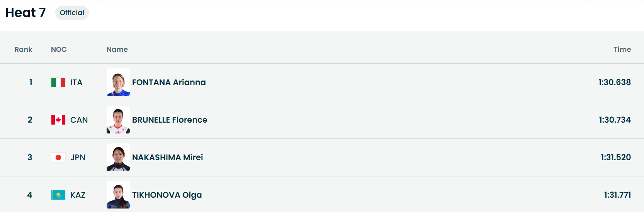Open FONTANA Arianna's profile link
The height and width of the screenshot is (212, 644).
point(169,82)
